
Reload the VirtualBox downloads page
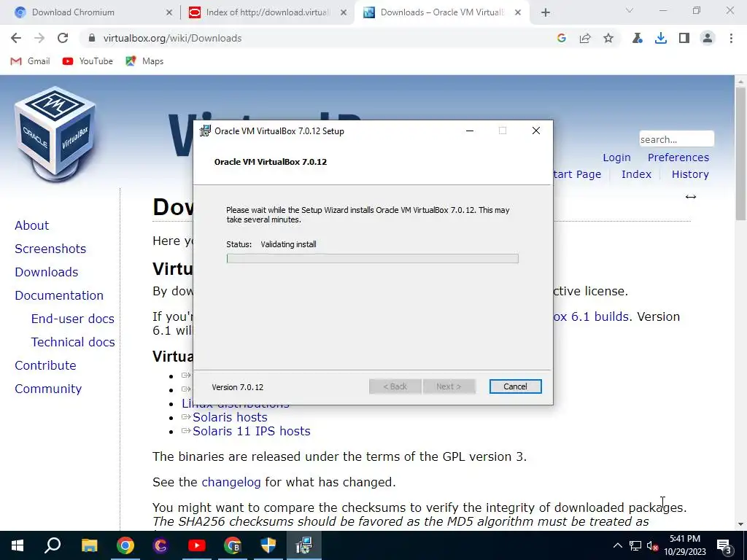63,38
